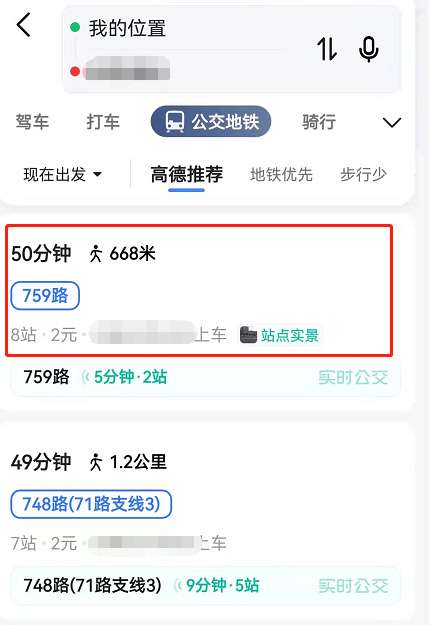Tap the microphone voice input icon

click(x=368, y=49)
